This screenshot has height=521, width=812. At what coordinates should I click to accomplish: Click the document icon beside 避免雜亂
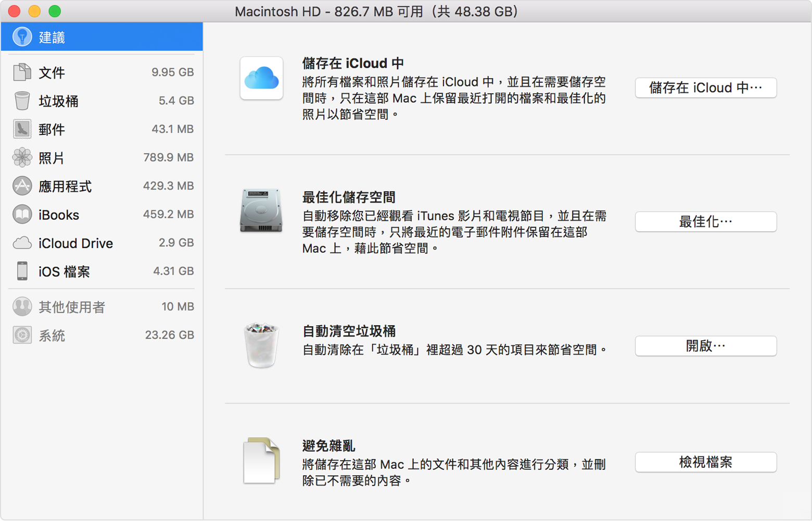click(x=261, y=461)
